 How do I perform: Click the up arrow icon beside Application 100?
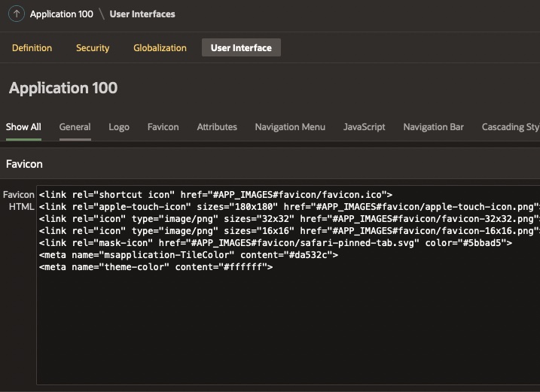click(x=17, y=14)
